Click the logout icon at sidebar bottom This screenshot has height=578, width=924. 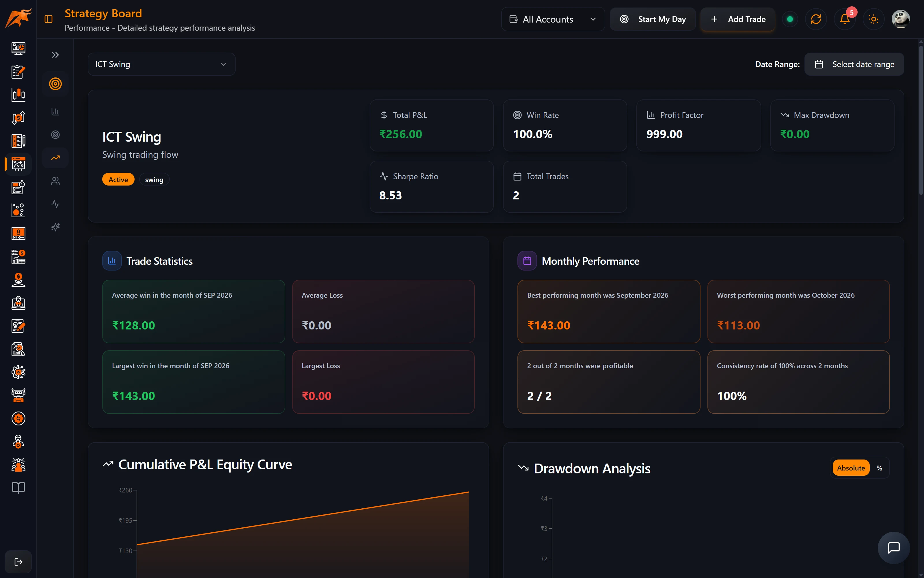[x=18, y=562]
